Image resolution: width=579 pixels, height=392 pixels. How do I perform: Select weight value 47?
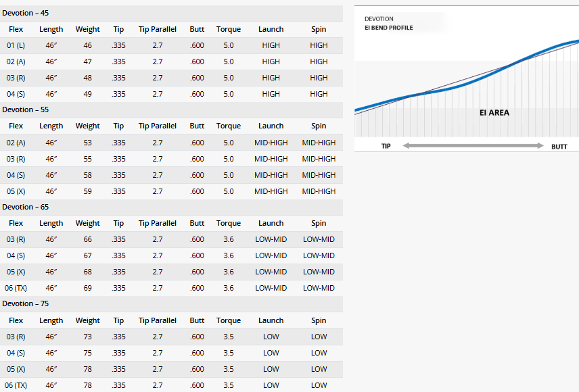(x=87, y=62)
